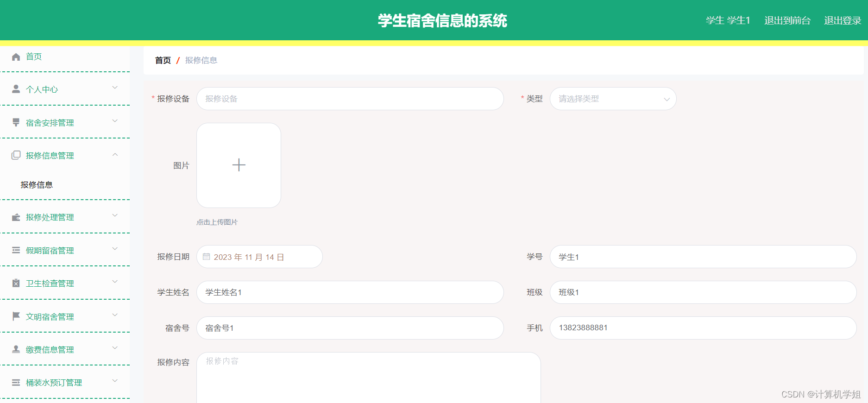Screen dimensions: 868x403
Task: Collapse 报修信息管理 with its up chevron
Action: 115,154
